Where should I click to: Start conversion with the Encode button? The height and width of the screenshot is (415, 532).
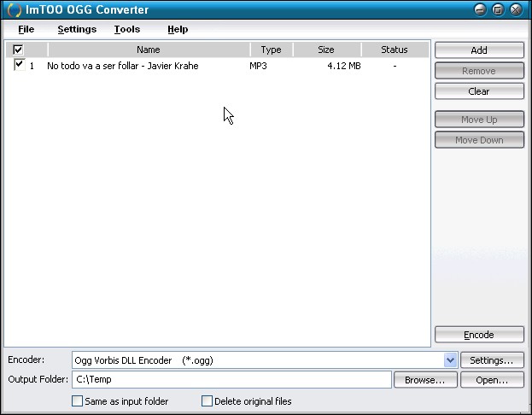pos(479,335)
